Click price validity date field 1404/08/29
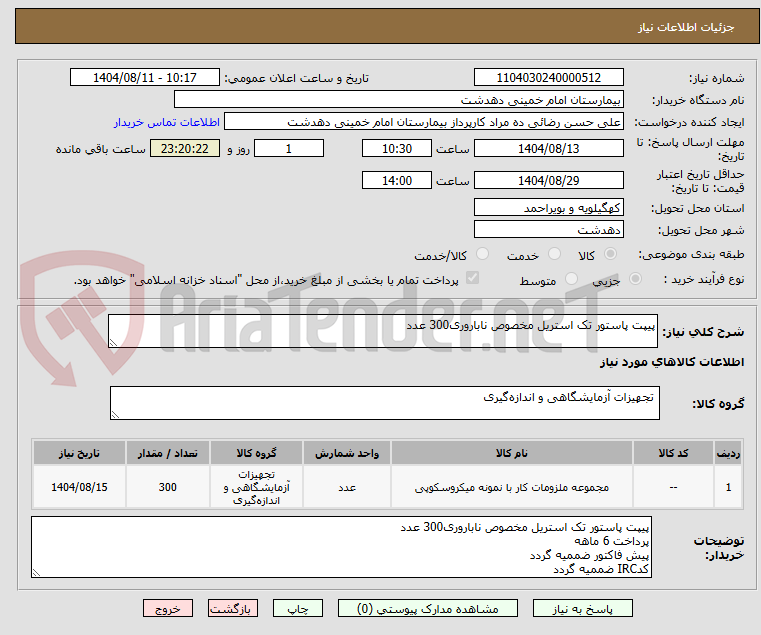This screenshot has height=635, width=761. click(x=548, y=181)
